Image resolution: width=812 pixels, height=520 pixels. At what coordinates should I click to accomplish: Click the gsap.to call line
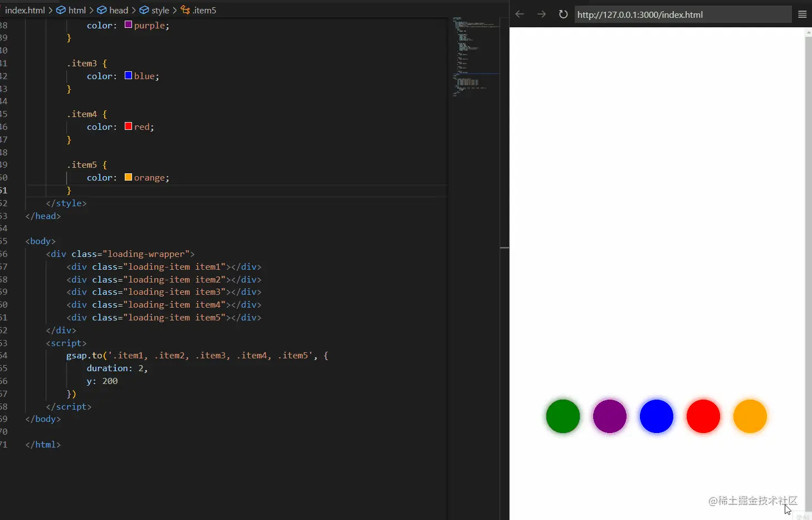pos(197,356)
